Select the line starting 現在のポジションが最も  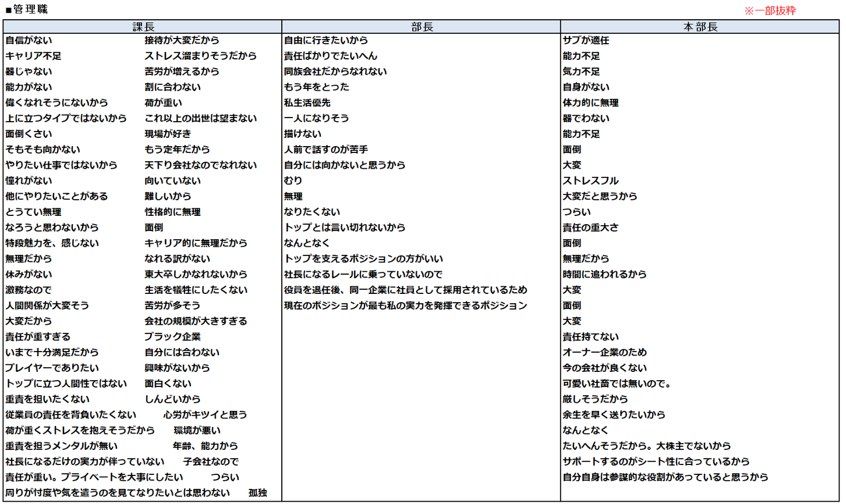coord(406,306)
